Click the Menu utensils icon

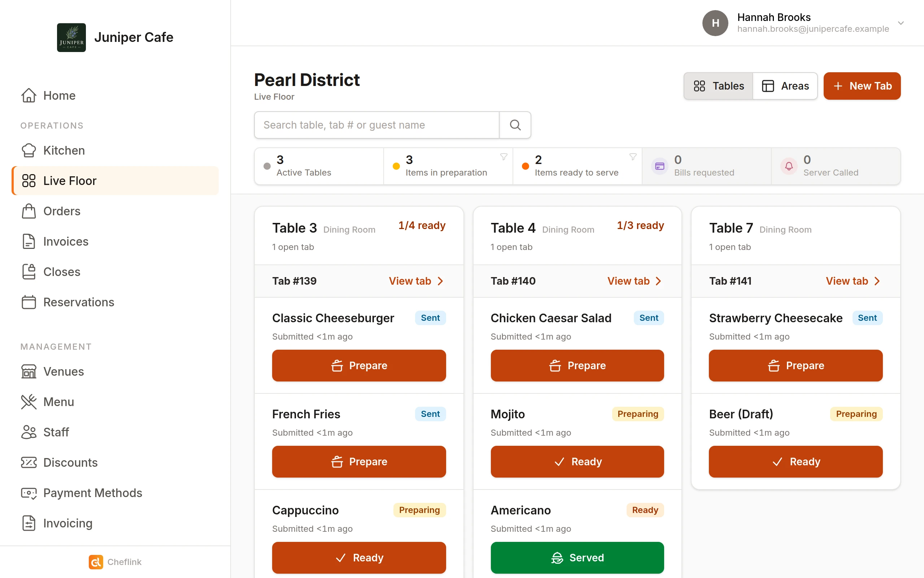click(x=29, y=402)
